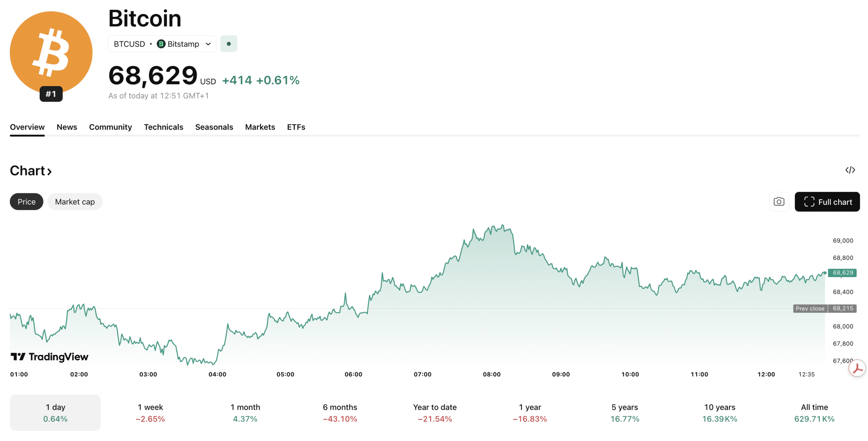This screenshot has width=868, height=441.
Task: Expand the Chart section chevron
Action: [x=50, y=171]
